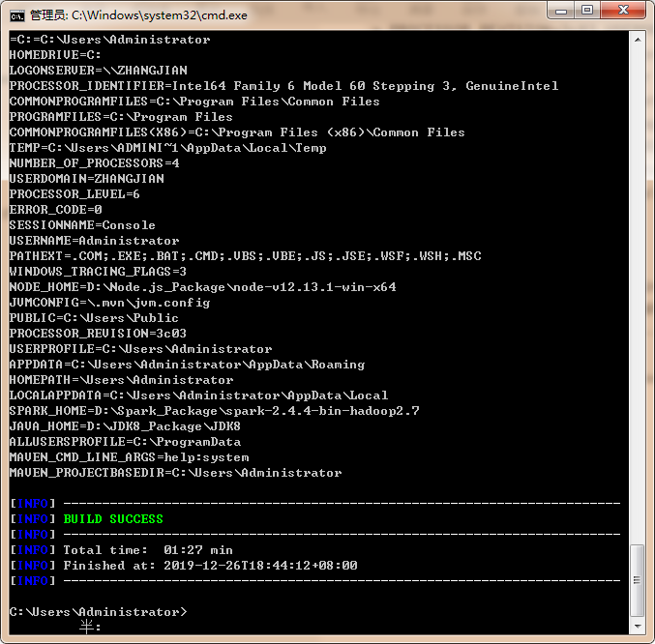Click the USERPROFILE line
The image size is (655, 644).
point(141,348)
